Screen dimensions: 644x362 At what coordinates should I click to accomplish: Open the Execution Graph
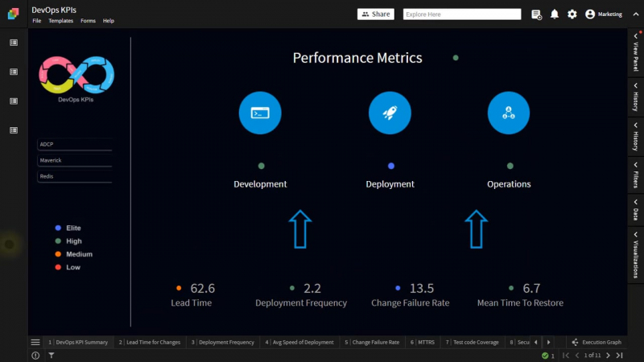[x=597, y=342]
